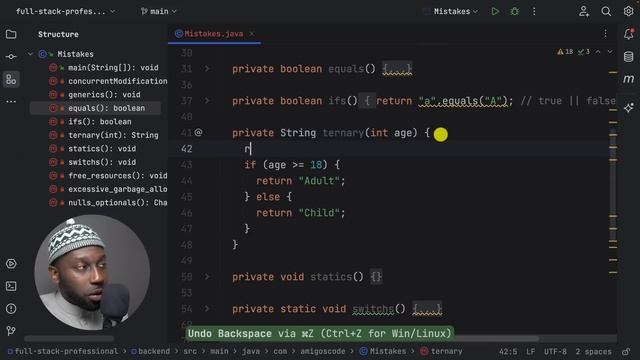
Task: Open the code with me account icon
Action: (584, 11)
